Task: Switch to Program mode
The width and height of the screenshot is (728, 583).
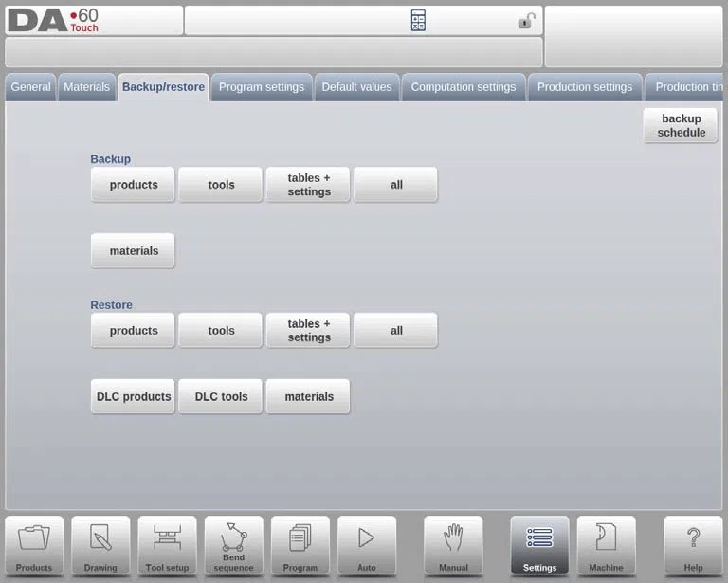Action: 300,546
